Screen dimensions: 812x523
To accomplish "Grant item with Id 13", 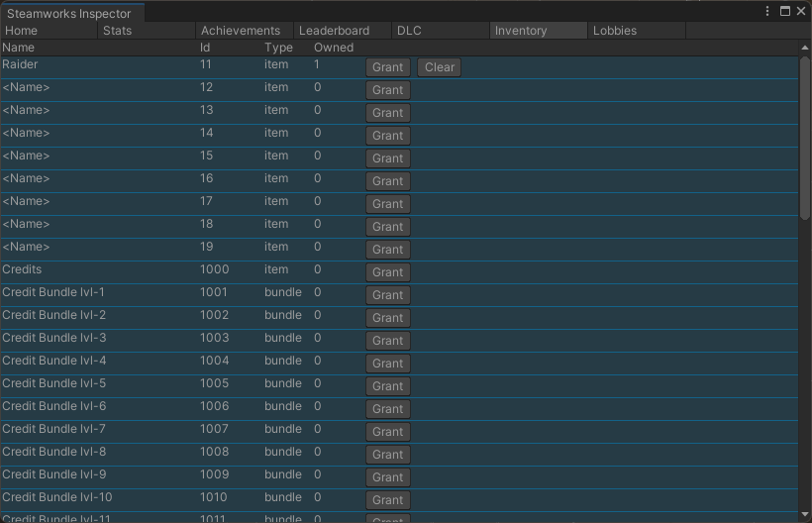I will click(388, 113).
